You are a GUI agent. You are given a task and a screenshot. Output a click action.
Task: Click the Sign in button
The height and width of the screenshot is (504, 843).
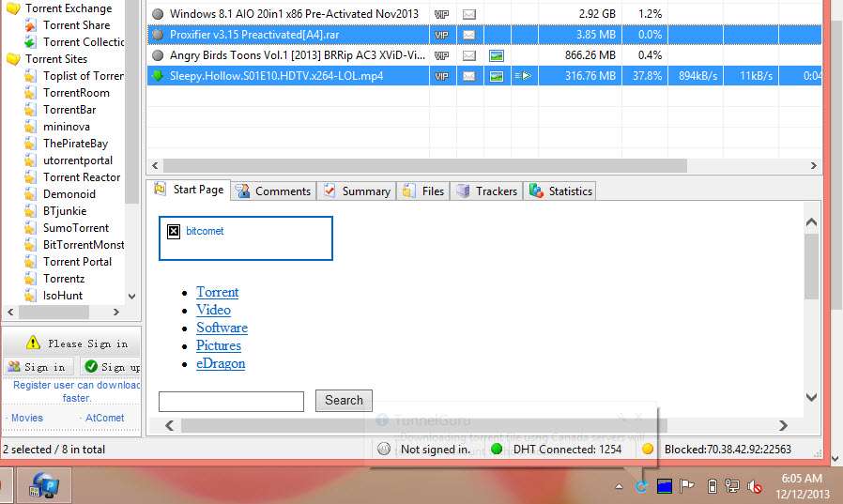(38, 367)
